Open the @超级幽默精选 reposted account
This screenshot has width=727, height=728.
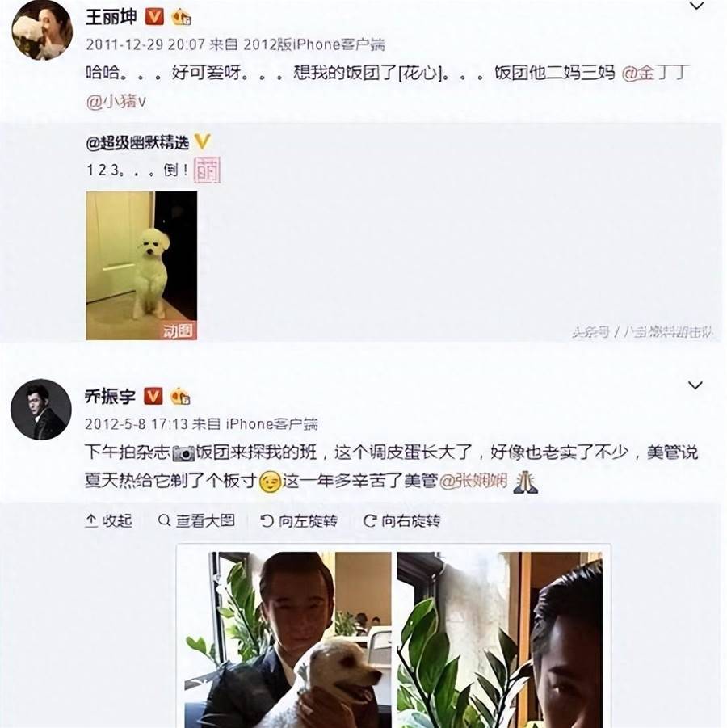click(137, 142)
